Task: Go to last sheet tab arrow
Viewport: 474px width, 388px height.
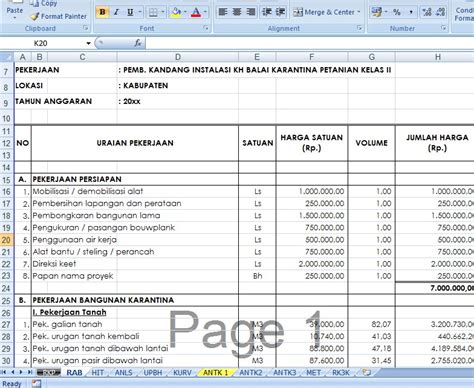Action: point(29,372)
